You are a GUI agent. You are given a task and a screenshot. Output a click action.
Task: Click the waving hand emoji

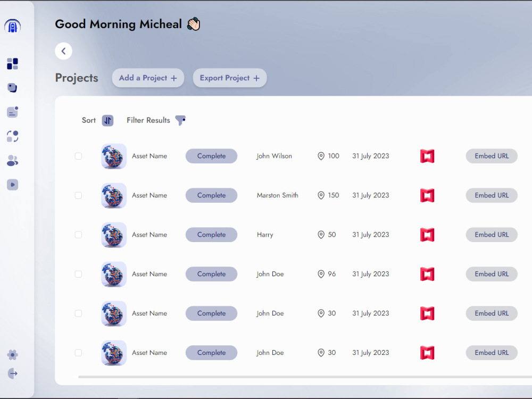[x=194, y=24]
